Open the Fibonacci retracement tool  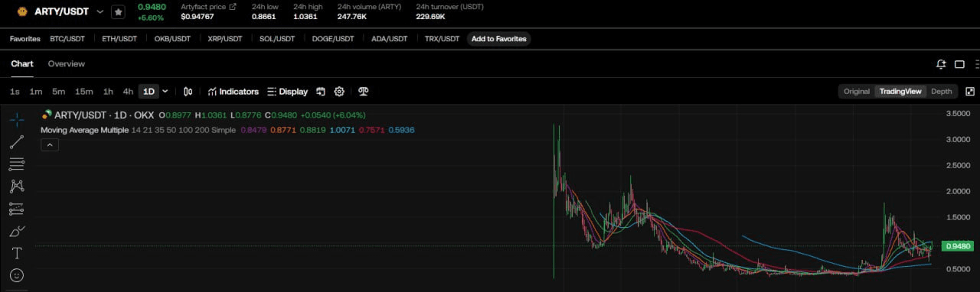(17, 164)
